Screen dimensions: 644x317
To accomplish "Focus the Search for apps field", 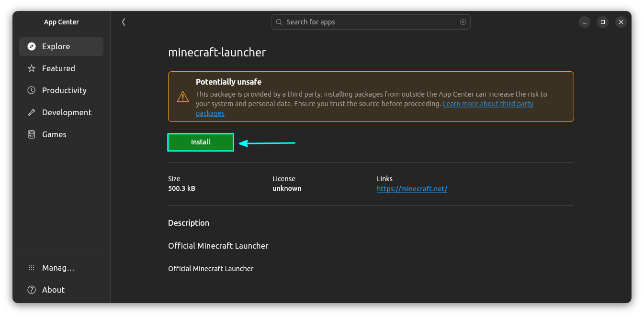I will 371,22.
